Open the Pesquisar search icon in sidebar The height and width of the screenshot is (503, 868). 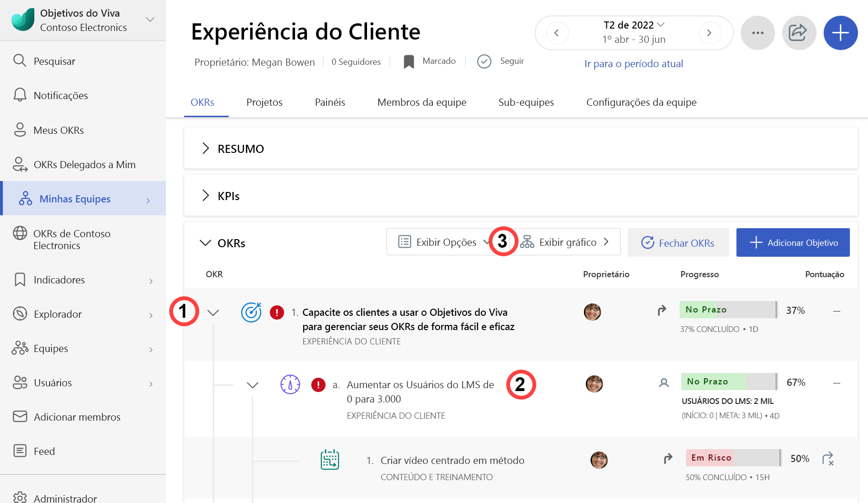pos(20,60)
